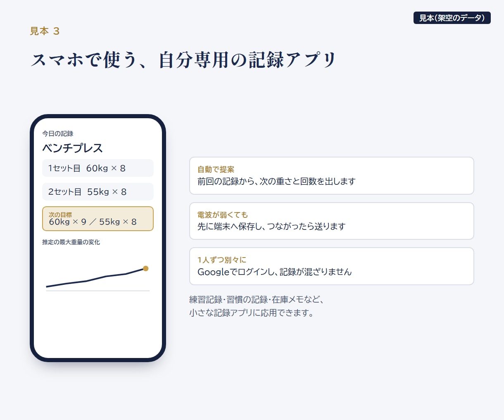Click the 自動で提案 feature card title
This screenshot has width=504, height=420.
pos(216,169)
